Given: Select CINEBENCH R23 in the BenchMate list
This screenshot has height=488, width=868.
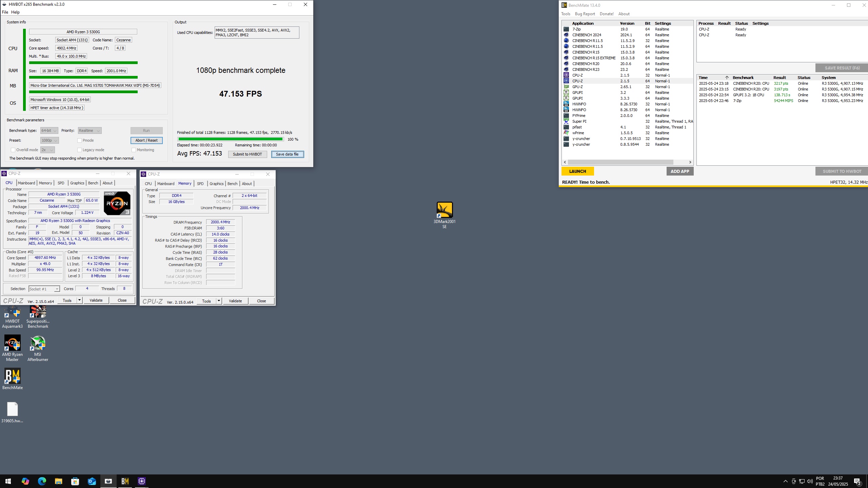Looking at the screenshot, I should 627,69.
